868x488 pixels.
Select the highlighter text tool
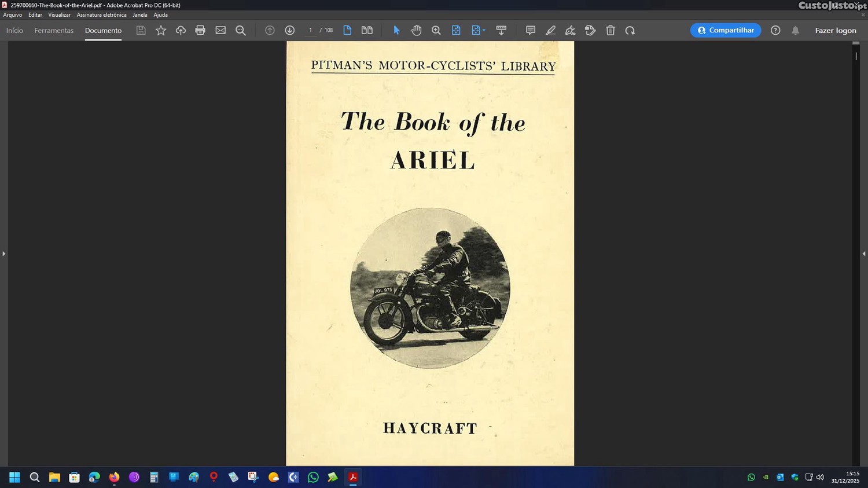(550, 30)
